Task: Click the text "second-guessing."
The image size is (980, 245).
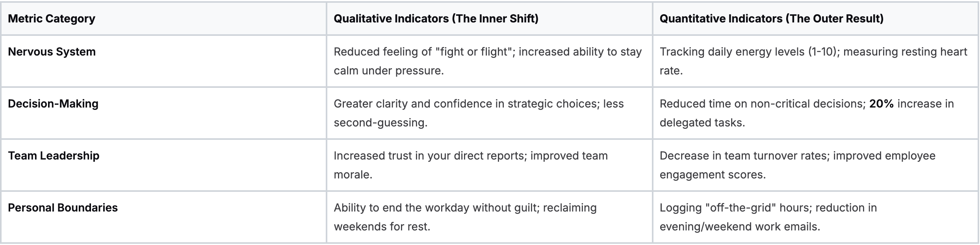Action: pyautogui.click(x=380, y=123)
